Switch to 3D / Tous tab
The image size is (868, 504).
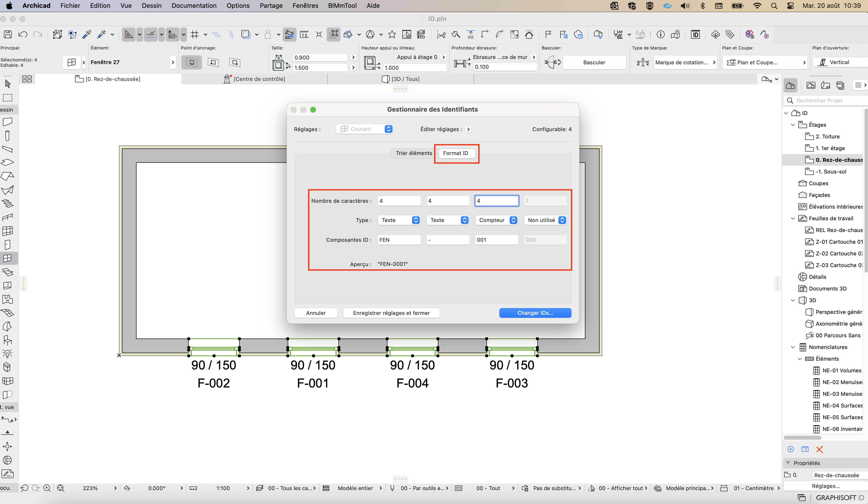401,79
